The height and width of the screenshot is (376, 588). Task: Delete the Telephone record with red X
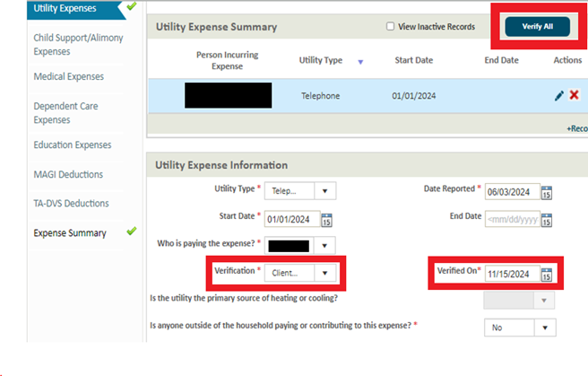[575, 94]
